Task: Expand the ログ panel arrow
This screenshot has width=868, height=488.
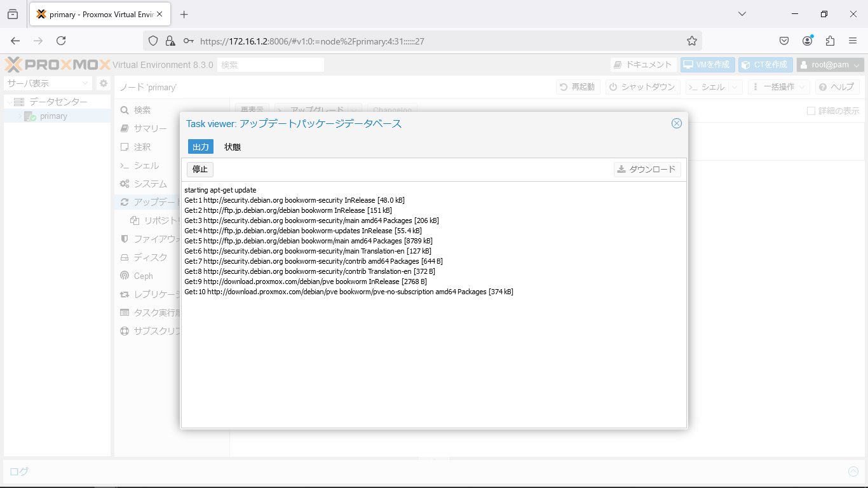Action: point(853,471)
